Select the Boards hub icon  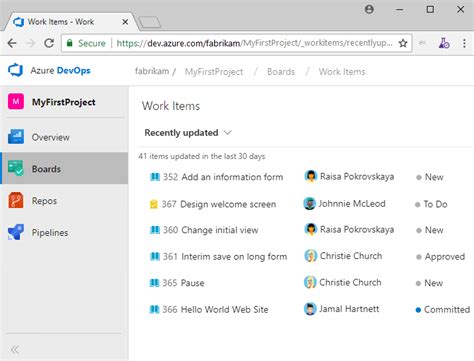(16, 168)
